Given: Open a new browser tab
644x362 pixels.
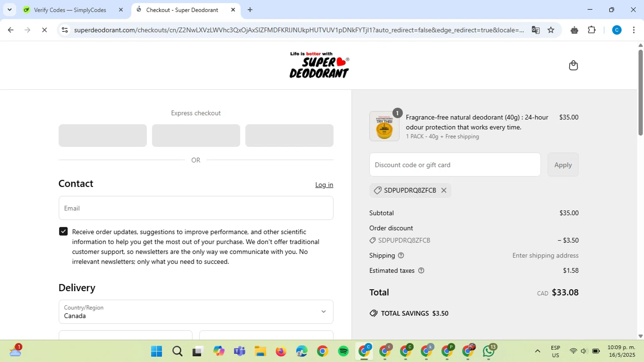Looking at the screenshot, I should (x=250, y=10).
